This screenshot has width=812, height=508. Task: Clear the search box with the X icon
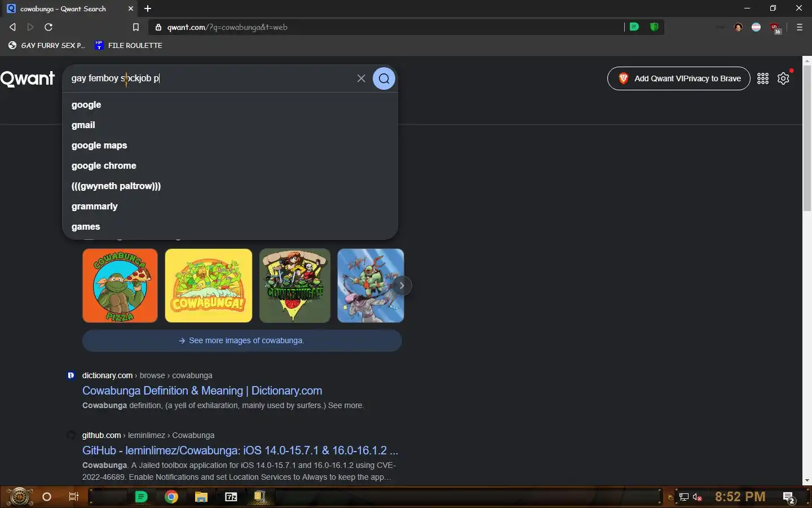pos(361,78)
